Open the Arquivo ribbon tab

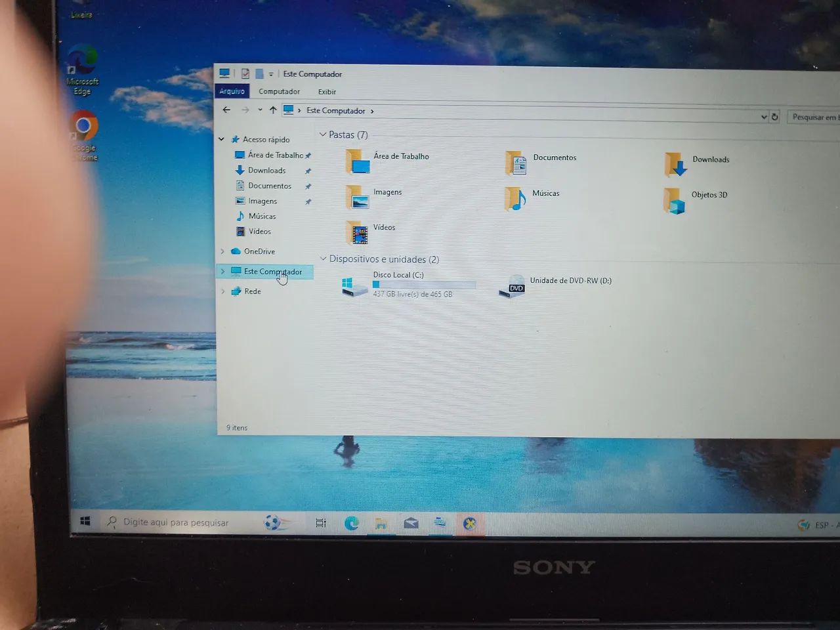point(232,91)
